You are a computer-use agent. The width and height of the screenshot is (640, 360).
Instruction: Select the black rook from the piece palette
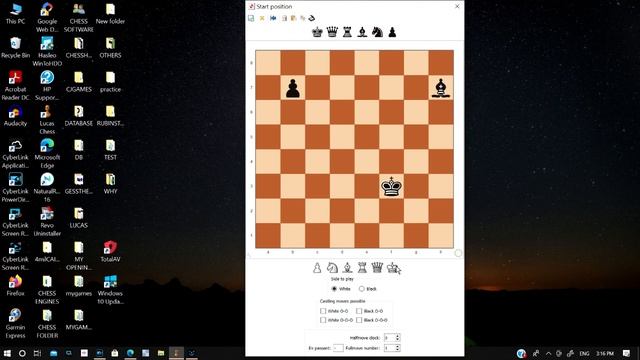tap(347, 32)
